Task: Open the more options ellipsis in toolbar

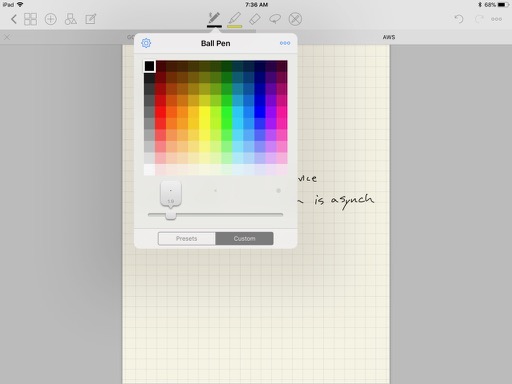Action: [x=496, y=19]
